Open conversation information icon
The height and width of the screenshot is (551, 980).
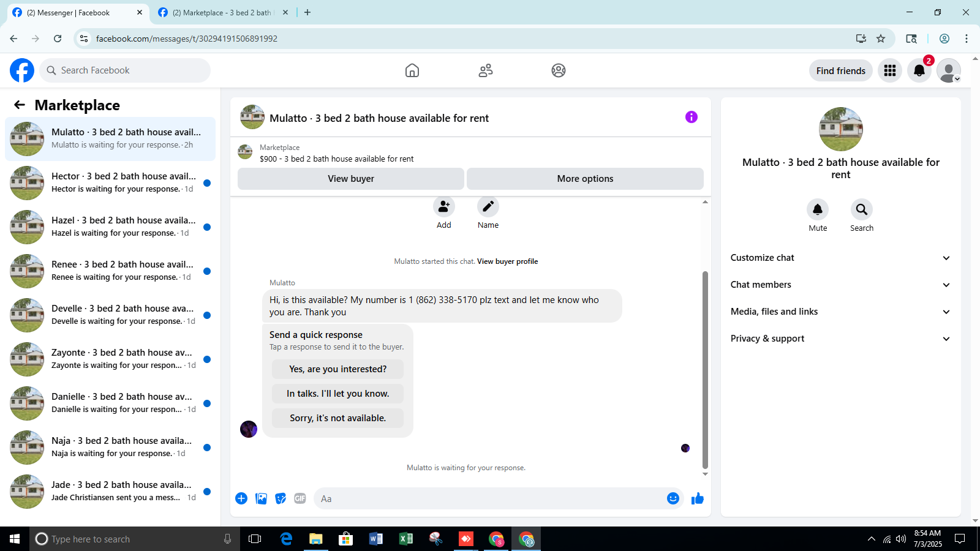692,117
